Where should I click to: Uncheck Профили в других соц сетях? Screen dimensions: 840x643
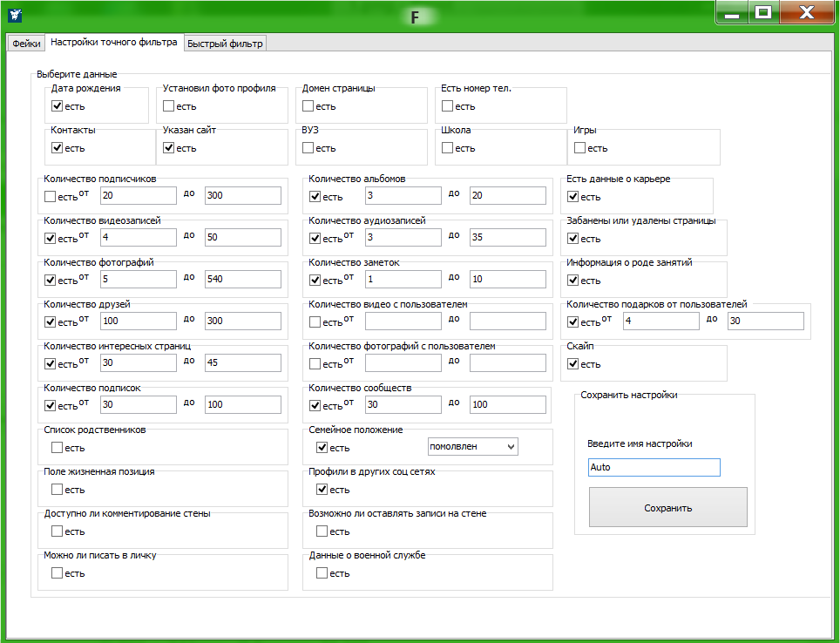click(x=322, y=490)
